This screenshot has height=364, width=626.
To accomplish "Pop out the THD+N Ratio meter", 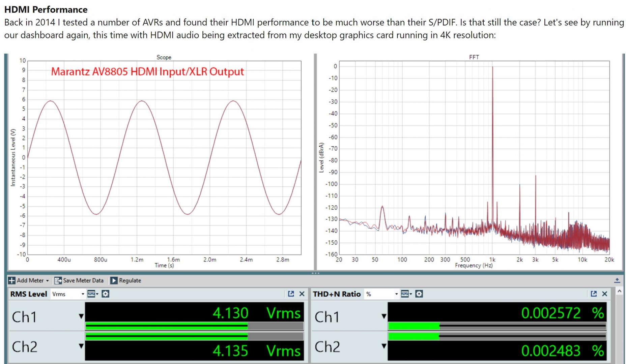I will tap(594, 294).
